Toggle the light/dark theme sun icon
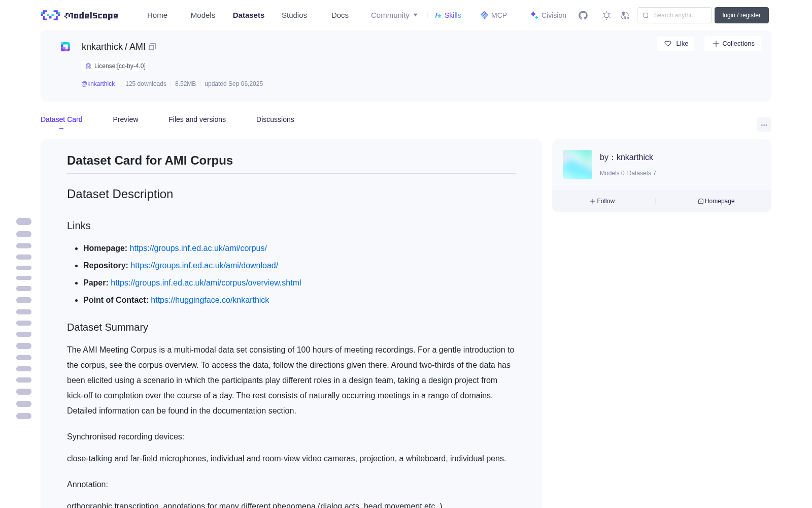 606,15
